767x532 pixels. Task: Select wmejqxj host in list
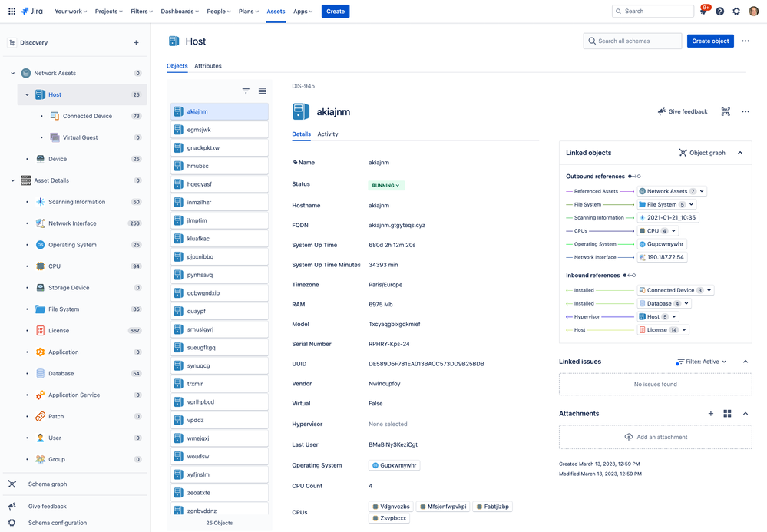220,438
